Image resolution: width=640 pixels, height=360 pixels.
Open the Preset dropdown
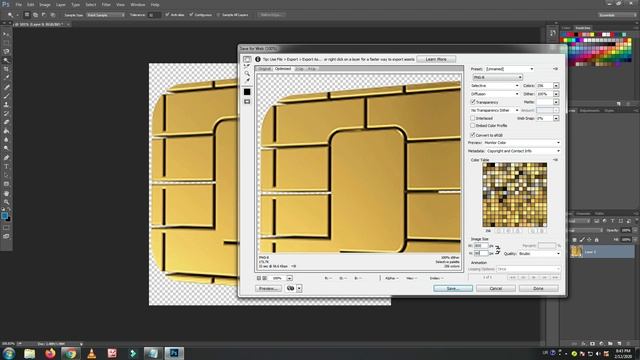(x=509, y=69)
